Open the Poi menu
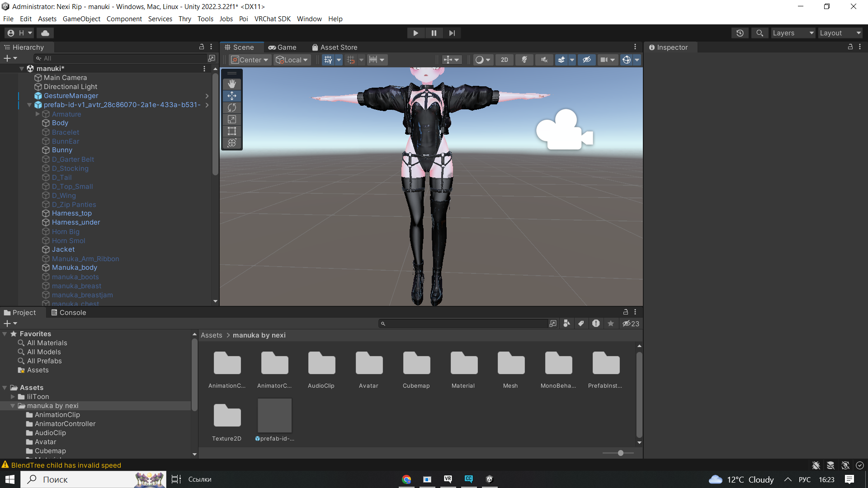 tap(243, 19)
